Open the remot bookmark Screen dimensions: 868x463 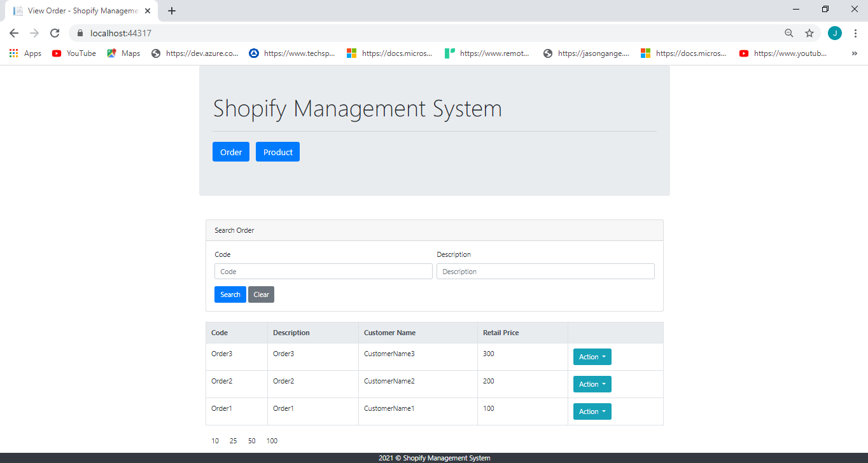[x=487, y=53]
